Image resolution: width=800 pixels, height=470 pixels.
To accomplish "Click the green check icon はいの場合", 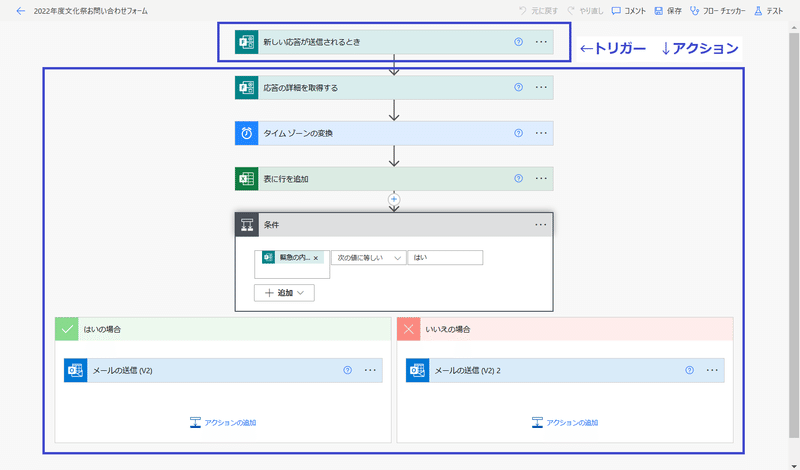I will tap(67, 329).
